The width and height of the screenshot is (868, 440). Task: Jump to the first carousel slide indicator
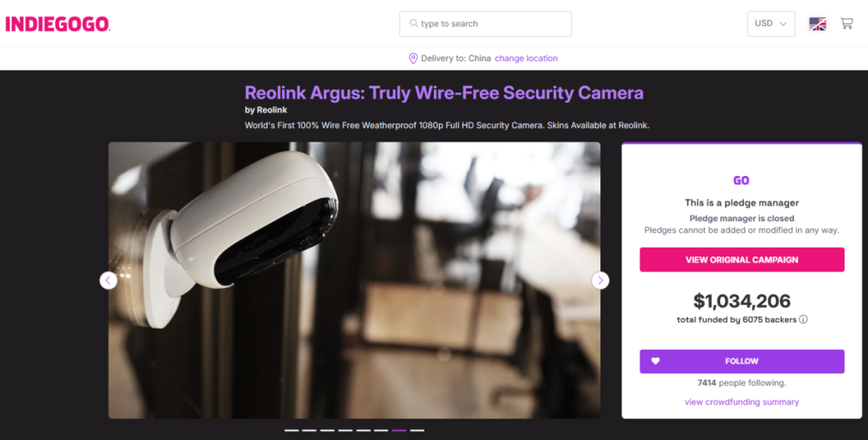[x=292, y=430]
